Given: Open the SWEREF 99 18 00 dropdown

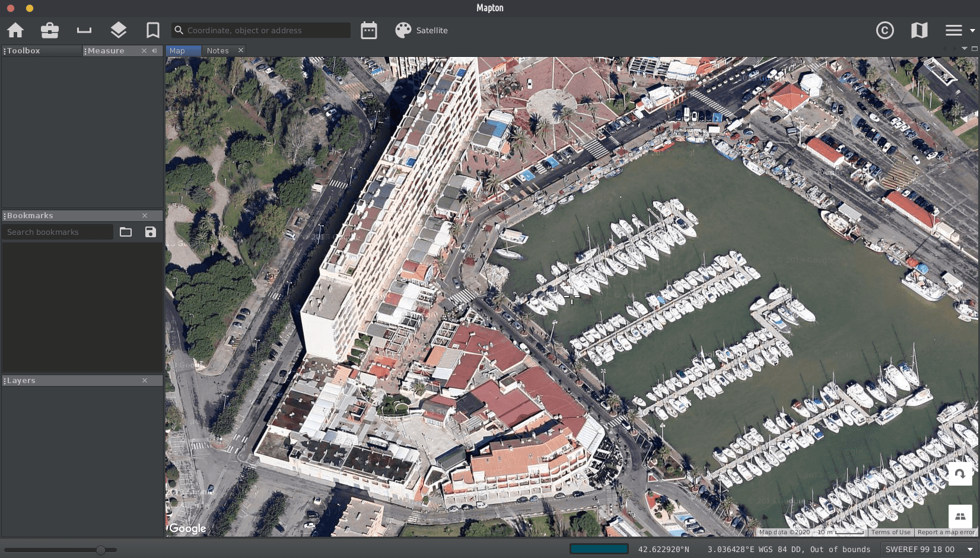Looking at the screenshot, I should pos(929,549).
